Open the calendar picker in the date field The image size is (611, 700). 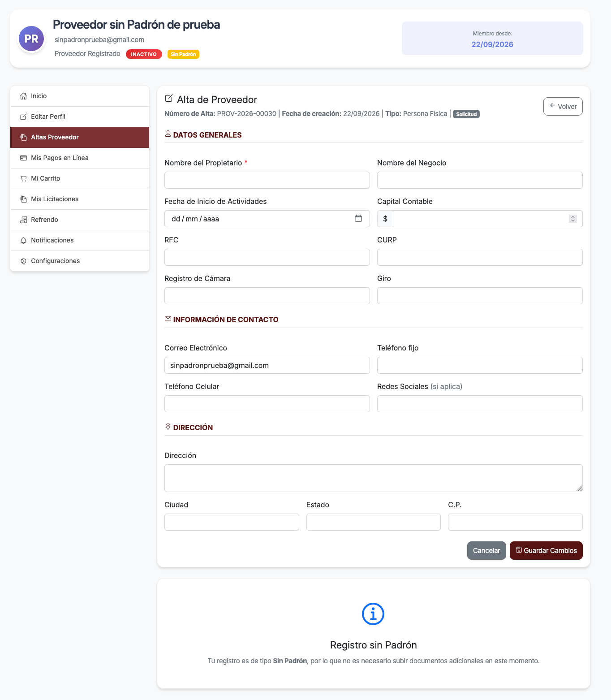(358, 219)
